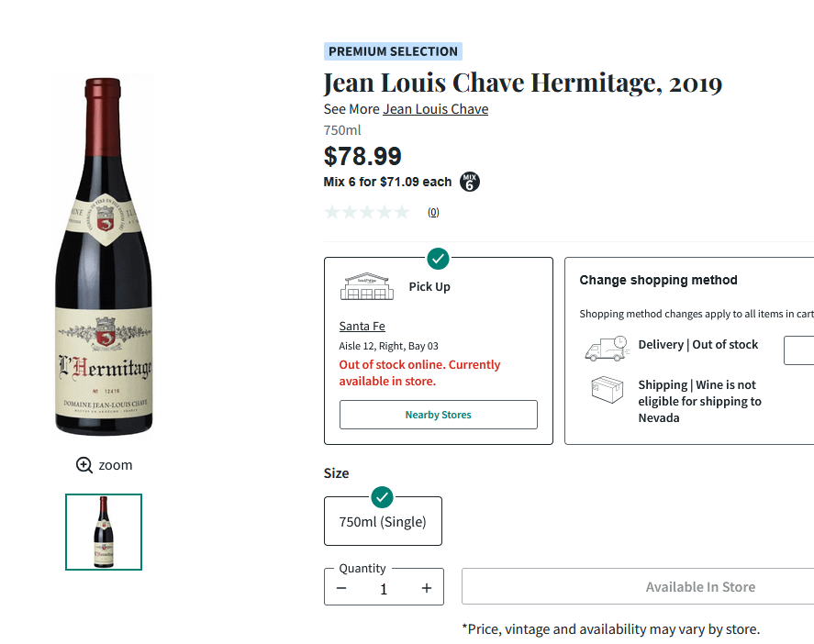Click the Nearby Stores button
Image resolution: width=814 pixels, height=644 pixels.
(439, 415)
